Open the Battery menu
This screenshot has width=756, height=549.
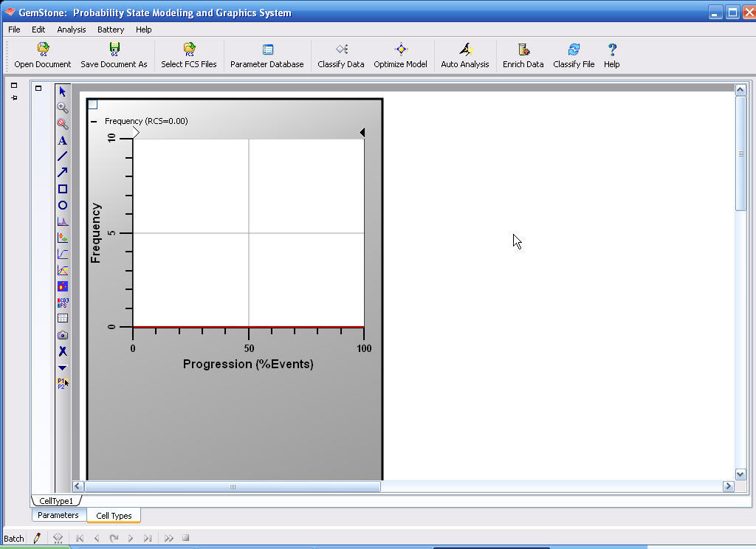[x=111, y=30]
